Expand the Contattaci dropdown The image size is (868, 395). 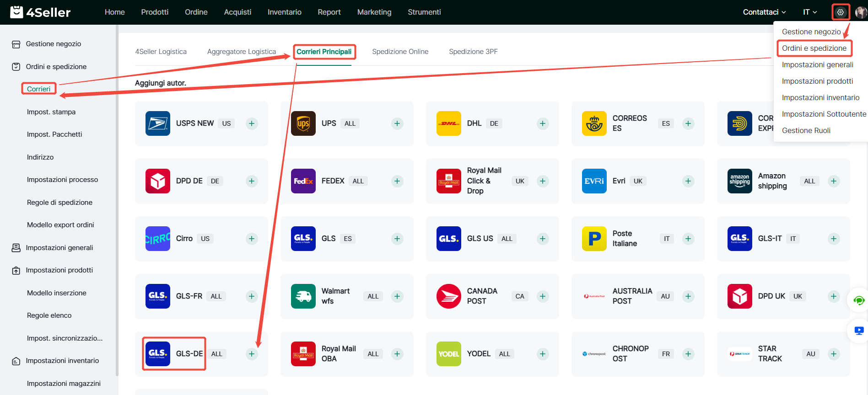click(764, 12)
